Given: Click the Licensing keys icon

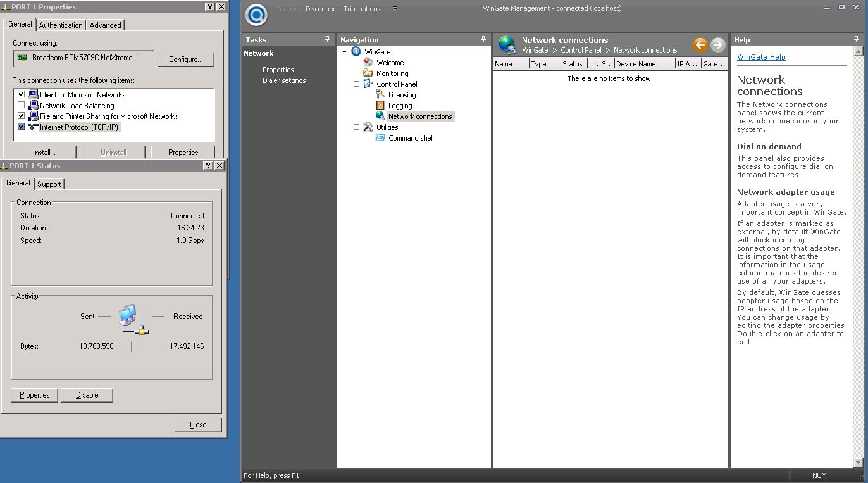Looking at the screenshot, I should 380,94.
